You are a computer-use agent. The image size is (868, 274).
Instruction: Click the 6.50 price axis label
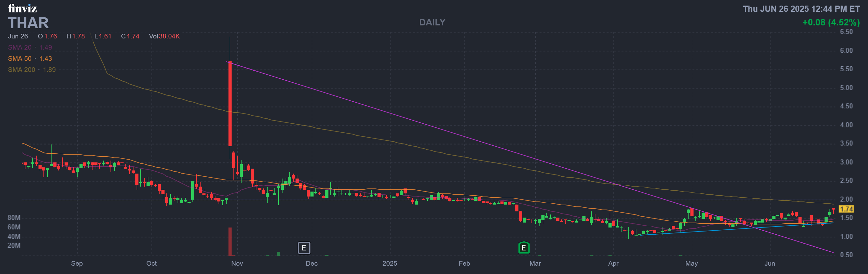click(846, 32)
